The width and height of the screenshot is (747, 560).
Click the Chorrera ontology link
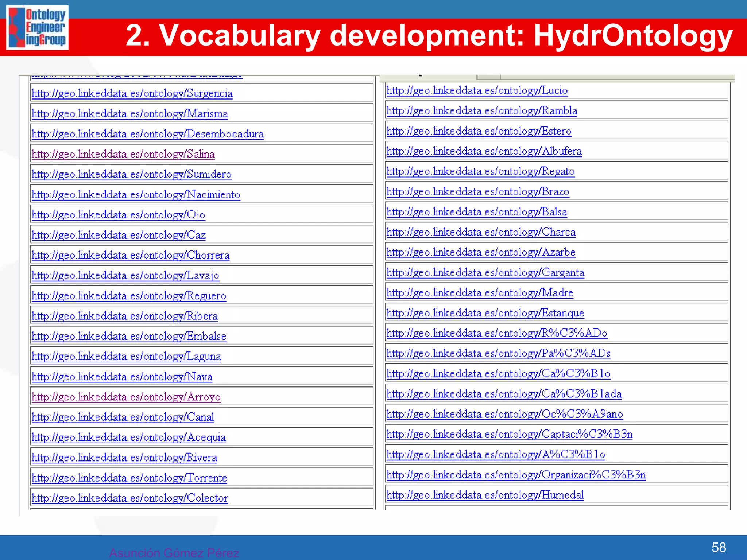point(131,255)
